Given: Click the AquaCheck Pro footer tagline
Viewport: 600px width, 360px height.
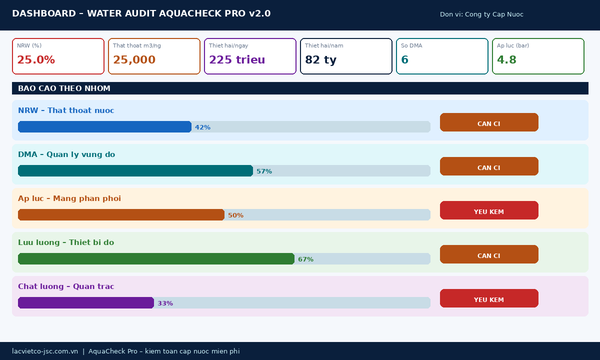Looking at the screenshot, I should [164, 351].
